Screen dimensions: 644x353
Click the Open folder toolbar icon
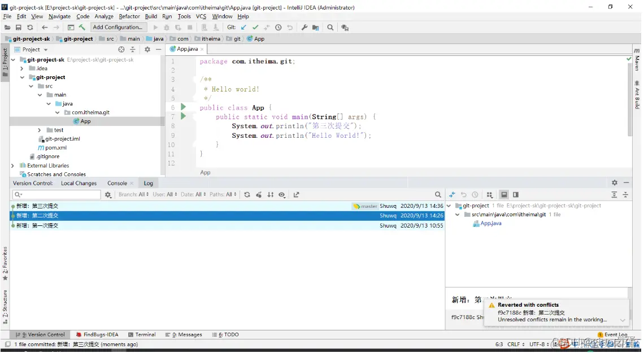click(x=7, y=28)
